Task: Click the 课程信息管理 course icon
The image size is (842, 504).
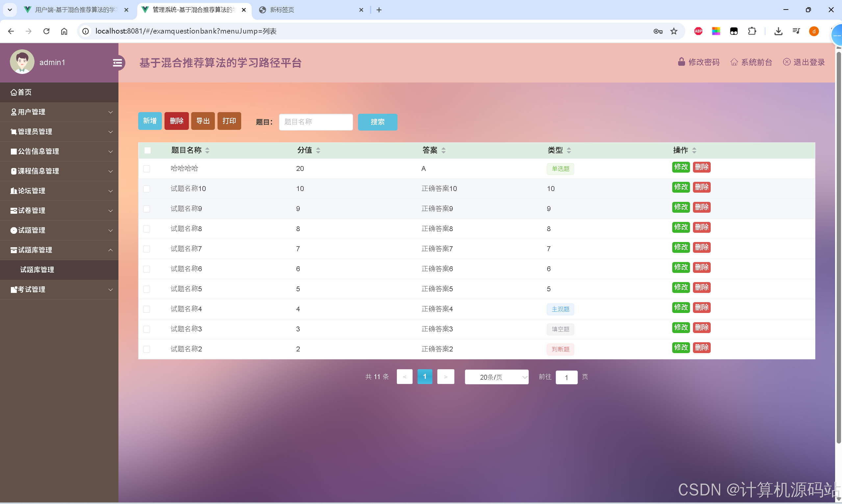Action: [x=13, y=171]
